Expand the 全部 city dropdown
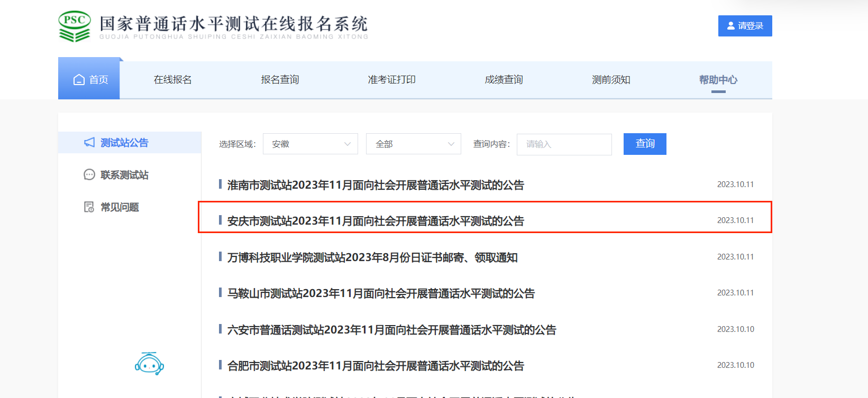The width and height of the screenshot is (868, 398). pos(414,144)
